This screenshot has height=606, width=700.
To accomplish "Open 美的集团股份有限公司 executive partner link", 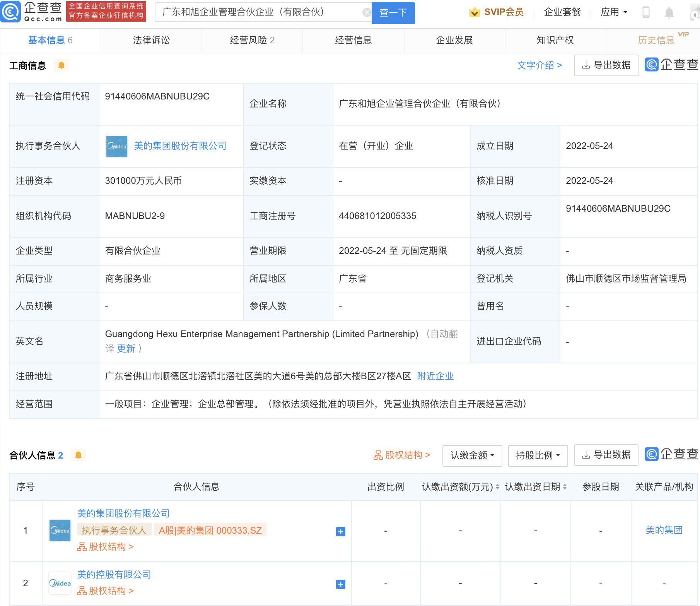I will point(180,146).
